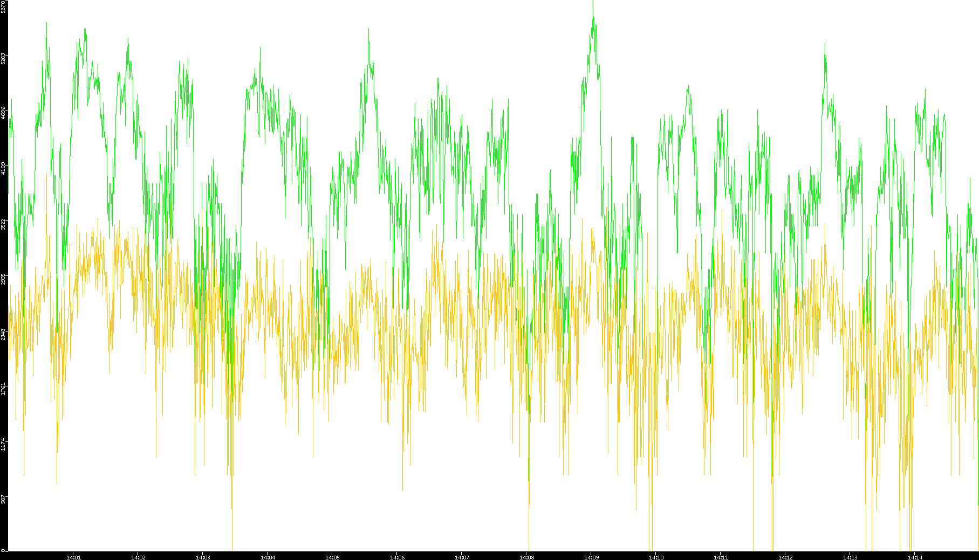The image size is (979, 560).
Task: Select the 14:06 time axis marker
Action: coord(397,557)
